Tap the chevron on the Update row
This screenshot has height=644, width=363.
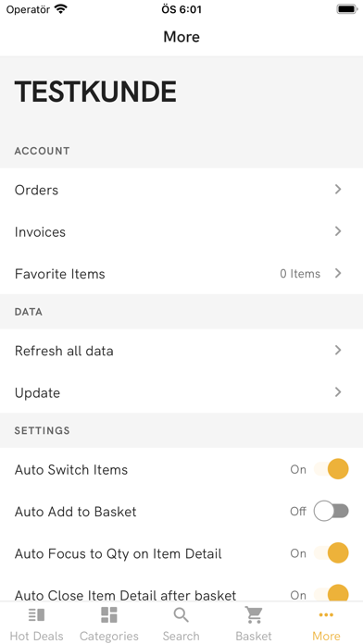pos(338,392)
